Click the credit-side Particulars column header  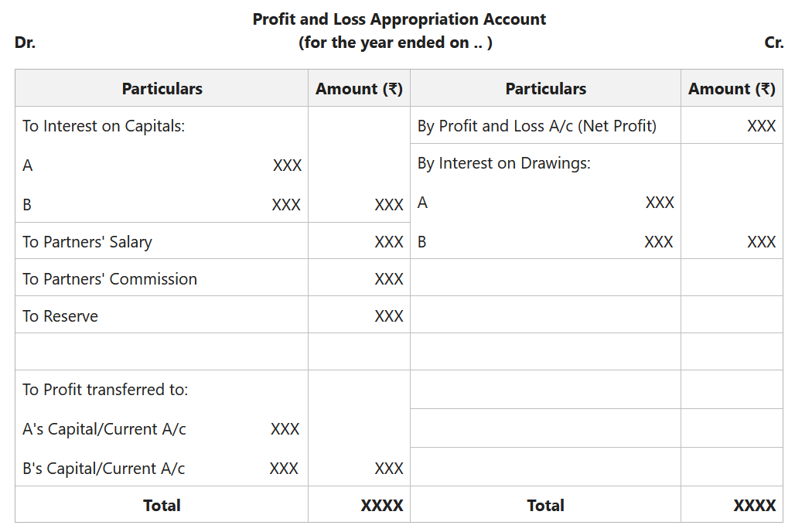pyautogui.click(x=545, y=89)
